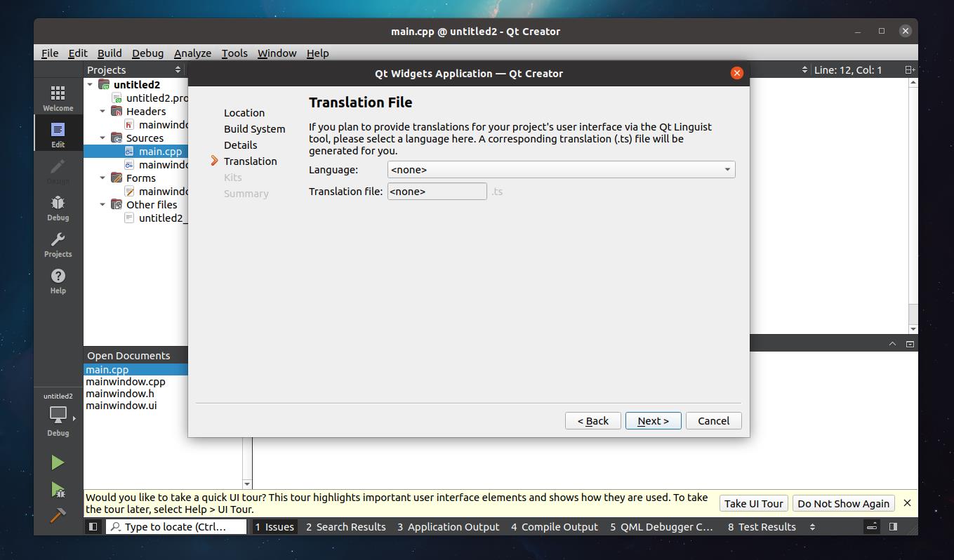This screenshot has height=560, width=954.
Task: Close the Qt Widgets Application dialog
Action: pyautogui.click(x=736, y=73)
